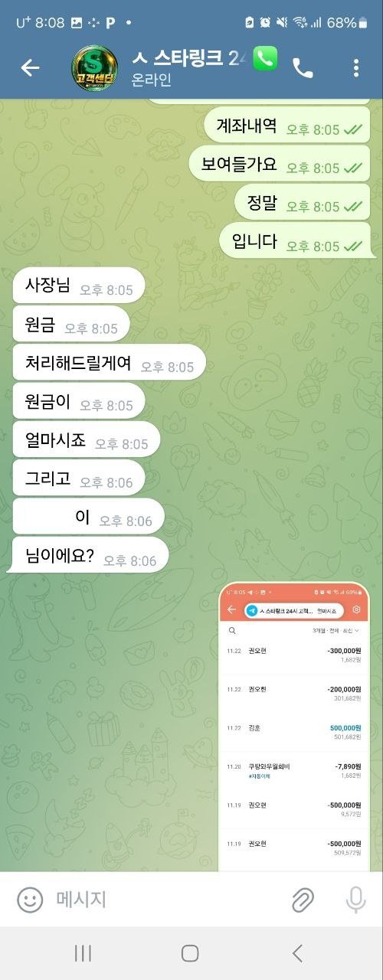Tap the 보여들가요 sent message
The width and height of the screenshot is (383, 980).
click(280, 165)
